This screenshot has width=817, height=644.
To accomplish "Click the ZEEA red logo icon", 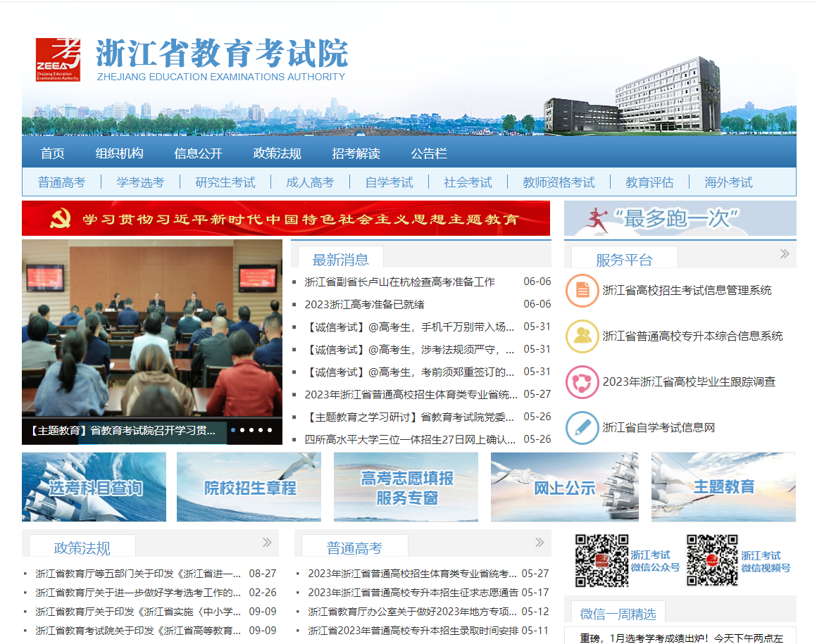I will 58,59.
